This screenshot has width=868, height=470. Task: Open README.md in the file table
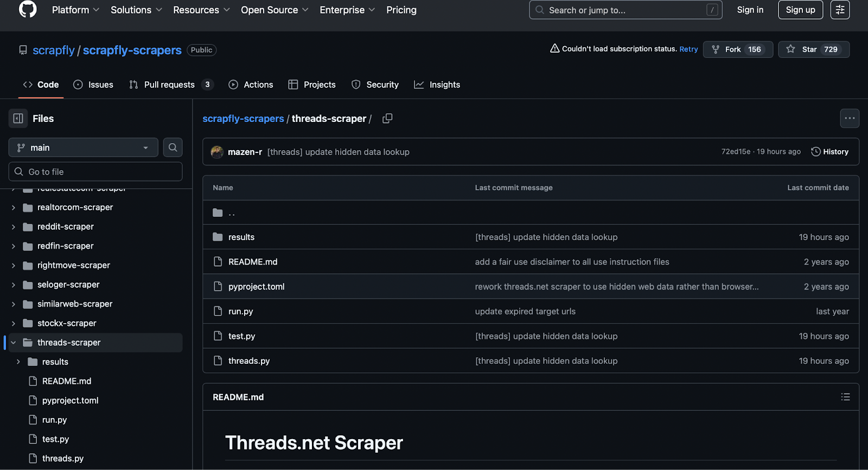click(253, 261)
